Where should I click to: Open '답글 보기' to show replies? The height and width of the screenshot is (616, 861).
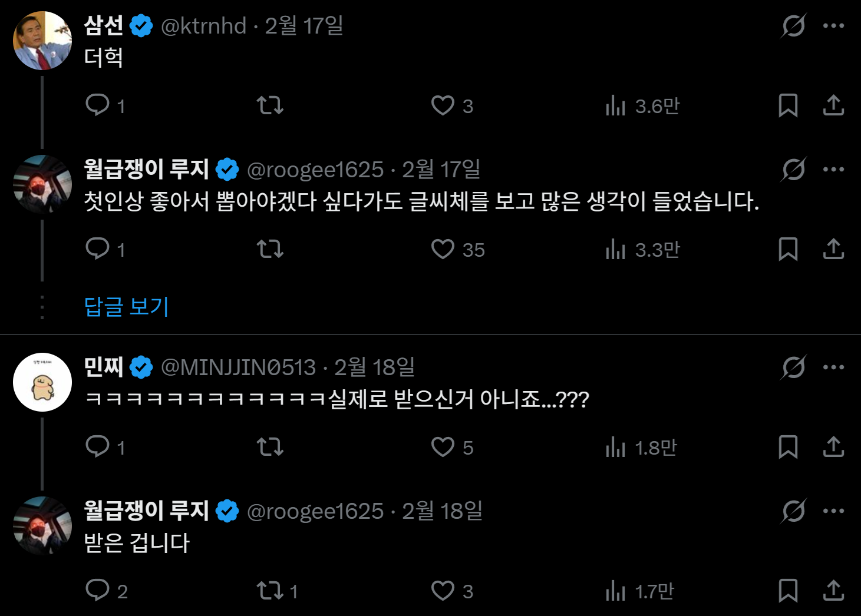coord(125,307)
